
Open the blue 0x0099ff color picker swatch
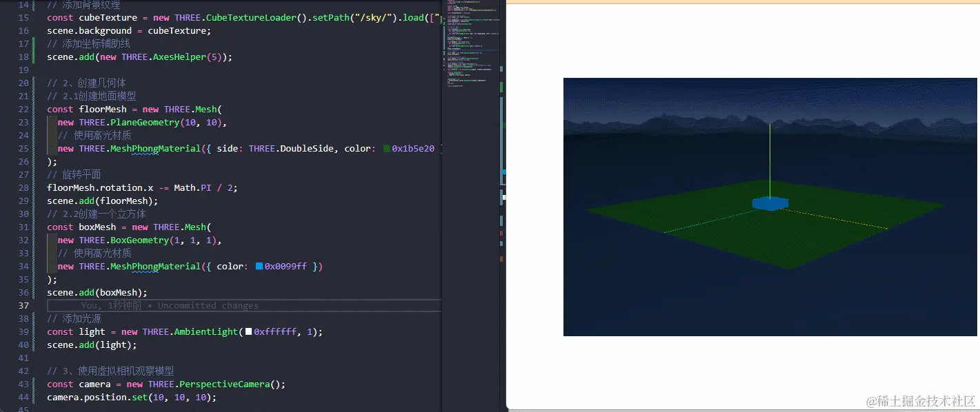[259, 267]
